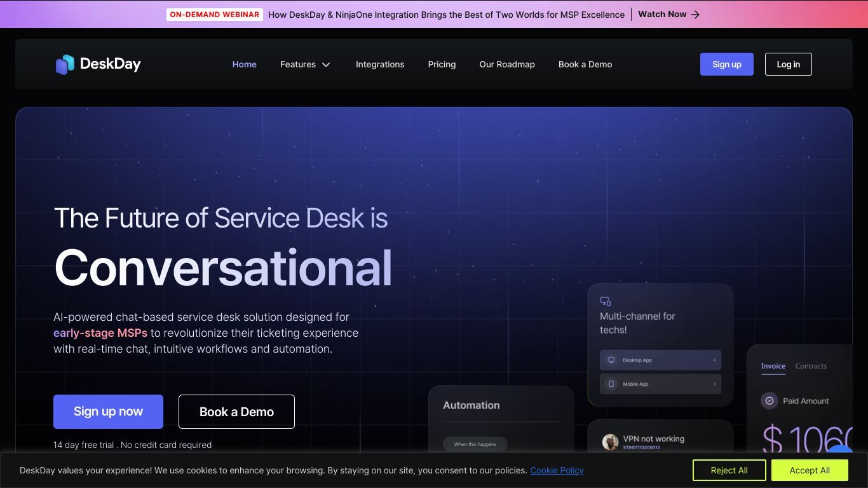Select the Desktop App row
The image size is (868, 488).
[660, 360]
